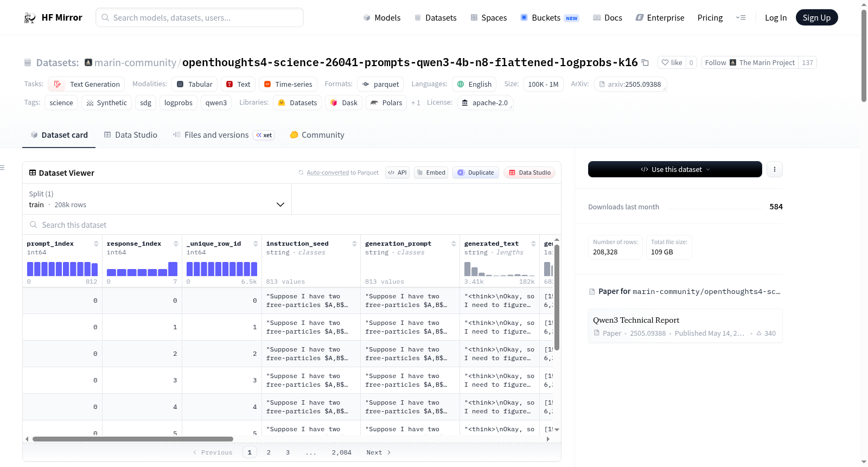Click the Synthetic tag
Image resolution: width=868 pixels, height=467 pixels.
[x=106, y=103]
